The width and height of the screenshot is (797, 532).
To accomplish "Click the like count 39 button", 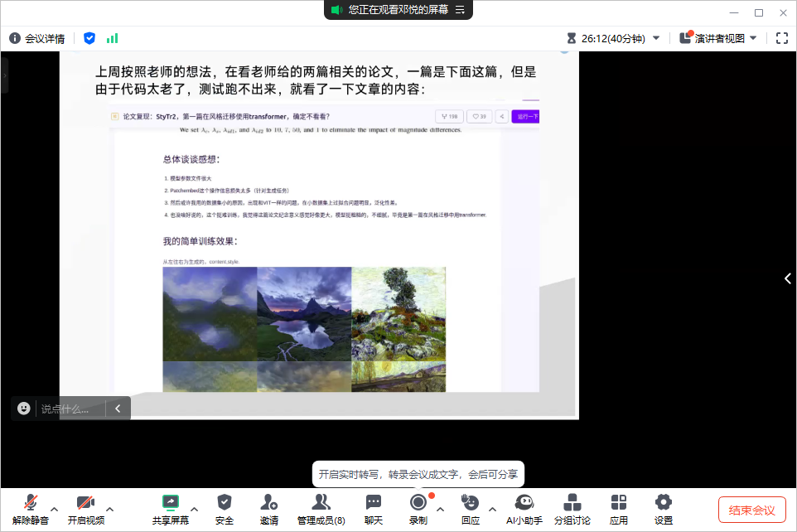I will [480, 117].
